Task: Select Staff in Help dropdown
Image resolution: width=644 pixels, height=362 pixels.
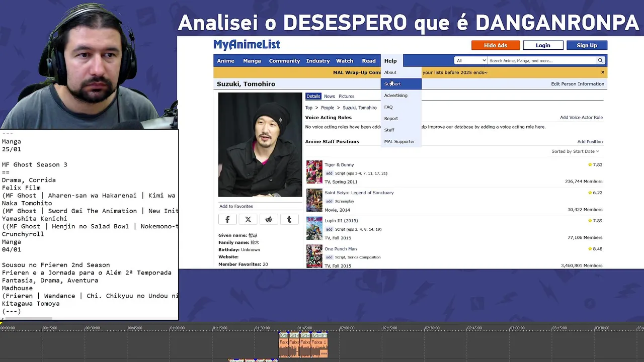Action: (401, 130)
